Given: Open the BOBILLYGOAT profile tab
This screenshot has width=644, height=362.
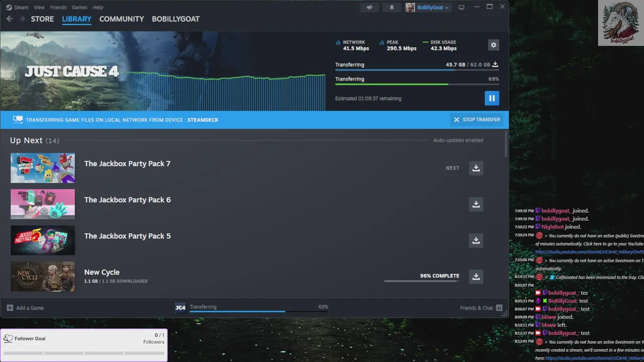Looking at the screenshot, I should coord(176,19).
